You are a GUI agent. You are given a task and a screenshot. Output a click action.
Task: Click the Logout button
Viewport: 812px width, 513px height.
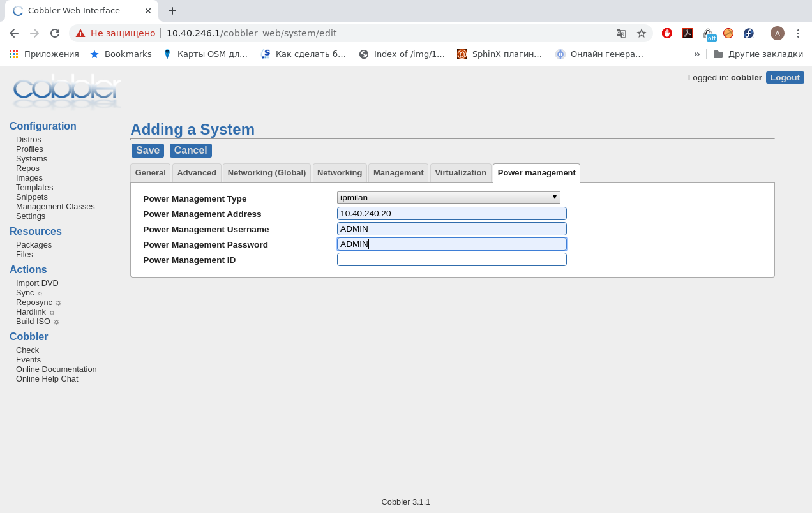coord(785,78)
